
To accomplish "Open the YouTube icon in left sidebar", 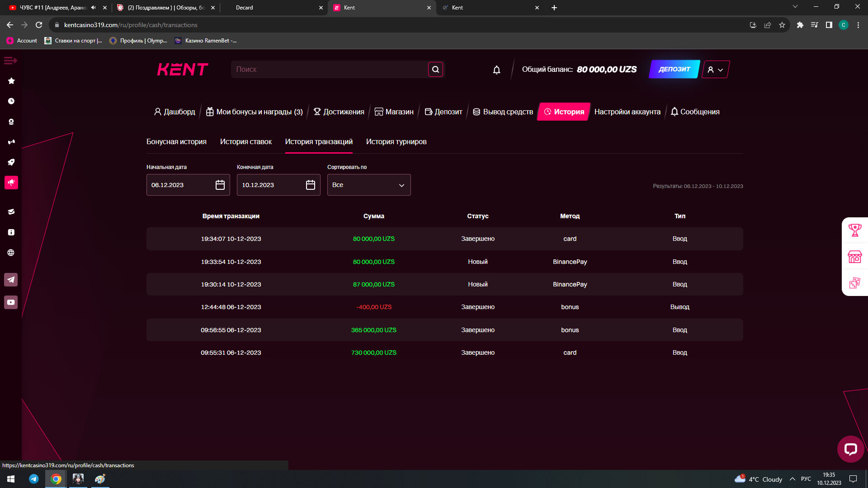I will pos(11,302).
